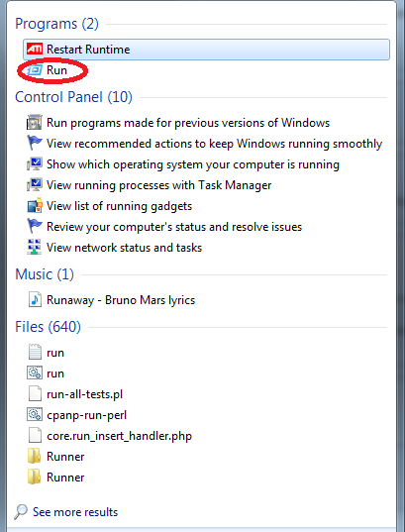Screen dimensions: 405x532
Task: Expand the Files (640) results header
Action: click(48, 327)
